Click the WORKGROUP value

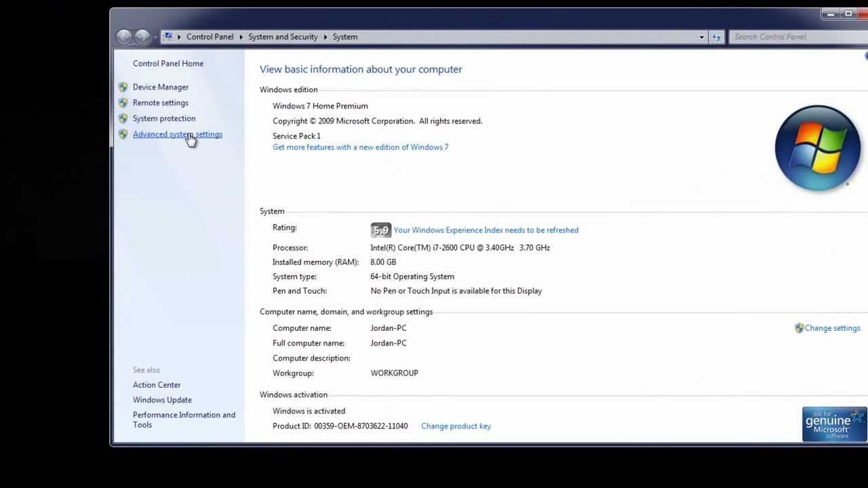(394, 373)
